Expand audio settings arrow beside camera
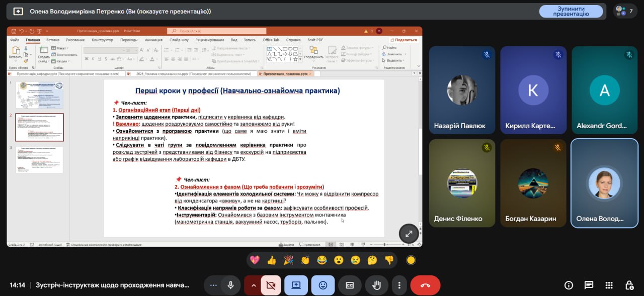 coord(254,285)
